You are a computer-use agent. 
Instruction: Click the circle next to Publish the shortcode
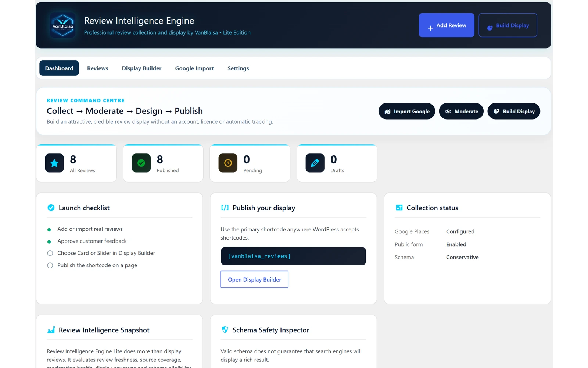(50, 265)
